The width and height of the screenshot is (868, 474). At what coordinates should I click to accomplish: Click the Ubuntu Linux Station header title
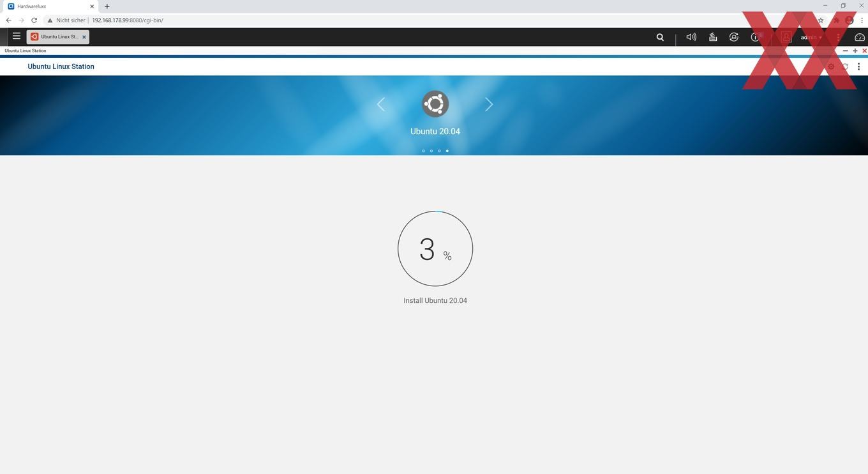tap(61, 66)
